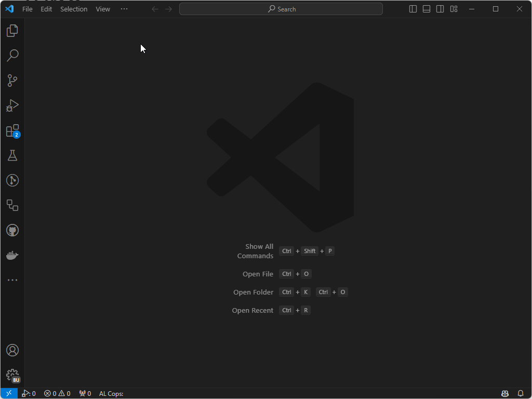The width and height of the screenshot is (532, 399).
Task: Open the GitHub view in activity bar
Action: 12,230
